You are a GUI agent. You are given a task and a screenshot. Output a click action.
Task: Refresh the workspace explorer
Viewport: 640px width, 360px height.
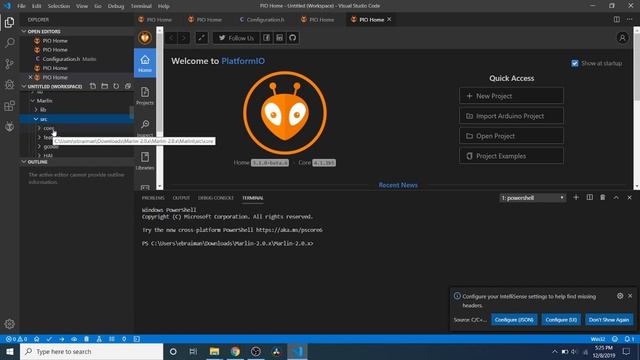116,86
